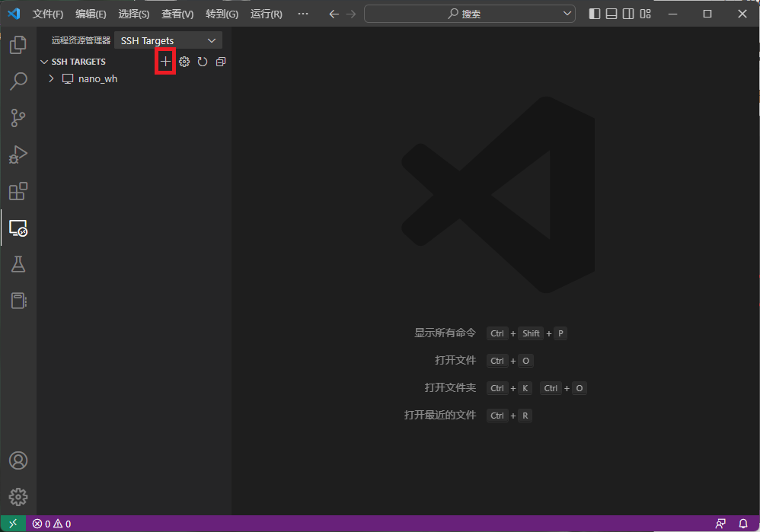Open the SSH Targets dropdown selector
This screenshot has height=532, width=760.
click(168, 40)
